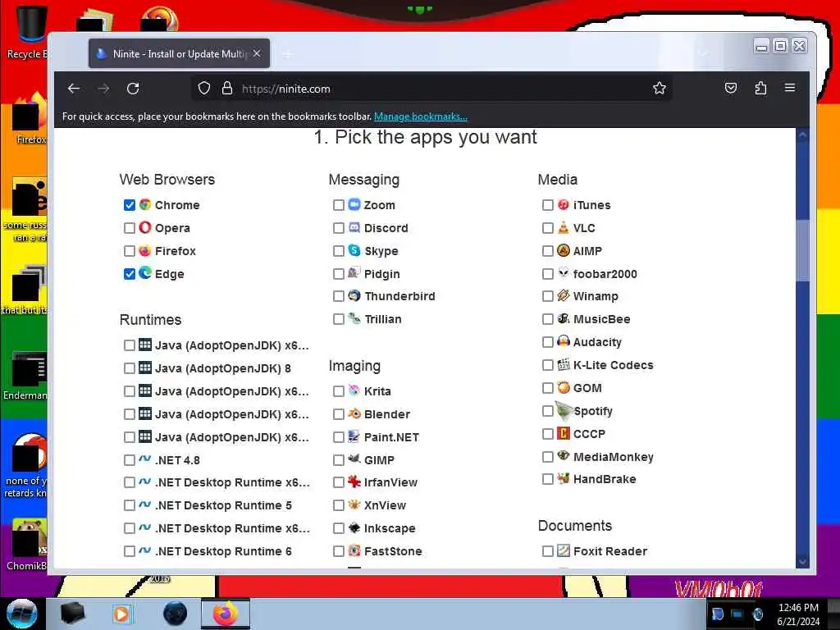Click the Blender app icon
The height and width of the screenshot is (630, 840).
click(354, 413)
